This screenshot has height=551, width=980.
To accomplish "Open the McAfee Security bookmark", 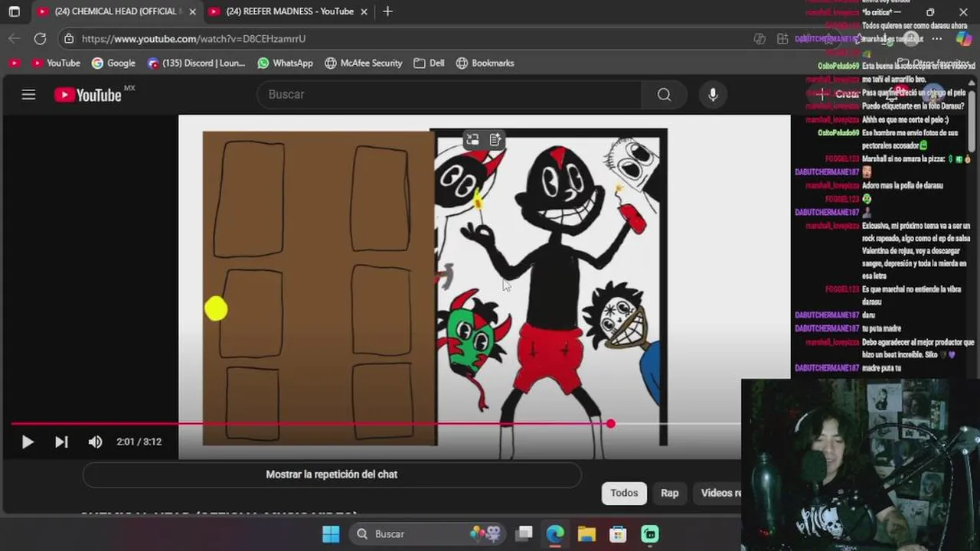I will click(x=363, y=63).
